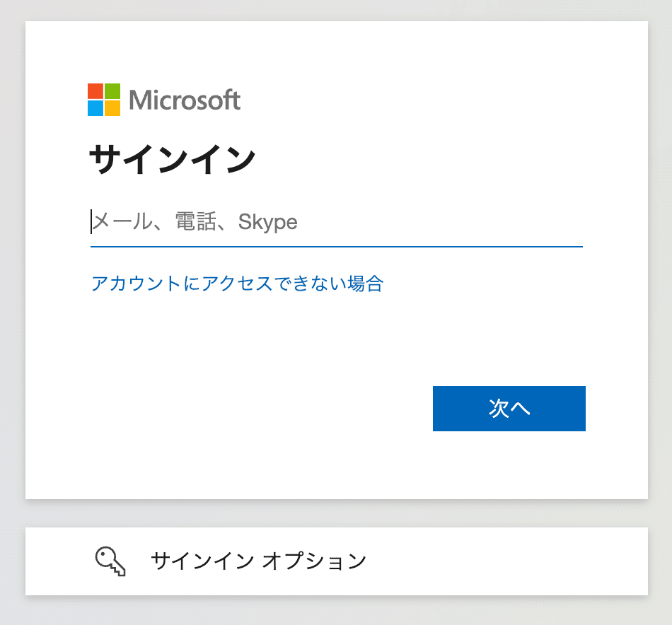Click the 電話 word in the placeholder

tap(196, 222)
